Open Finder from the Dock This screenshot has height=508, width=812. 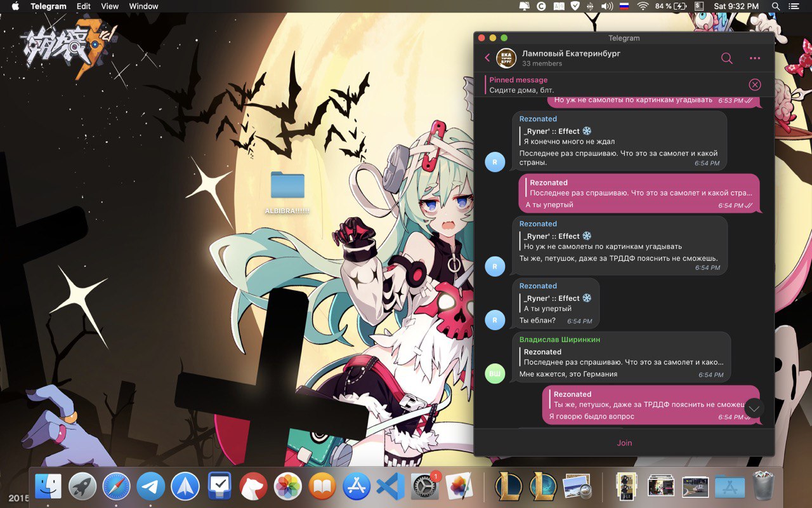(x=48, y=487)
